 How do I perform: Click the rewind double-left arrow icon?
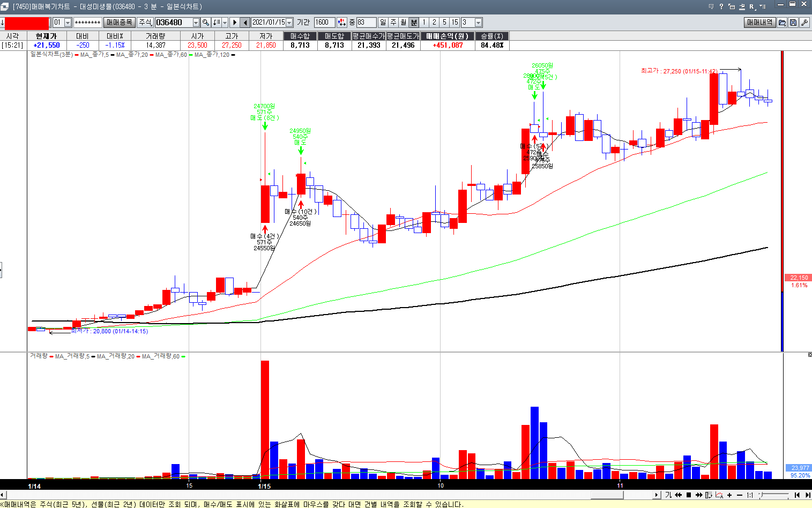pyautogui.click(x=678, y=495)
